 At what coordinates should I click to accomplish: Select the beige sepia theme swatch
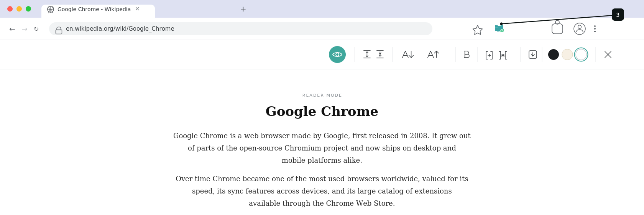pos(567,55)
